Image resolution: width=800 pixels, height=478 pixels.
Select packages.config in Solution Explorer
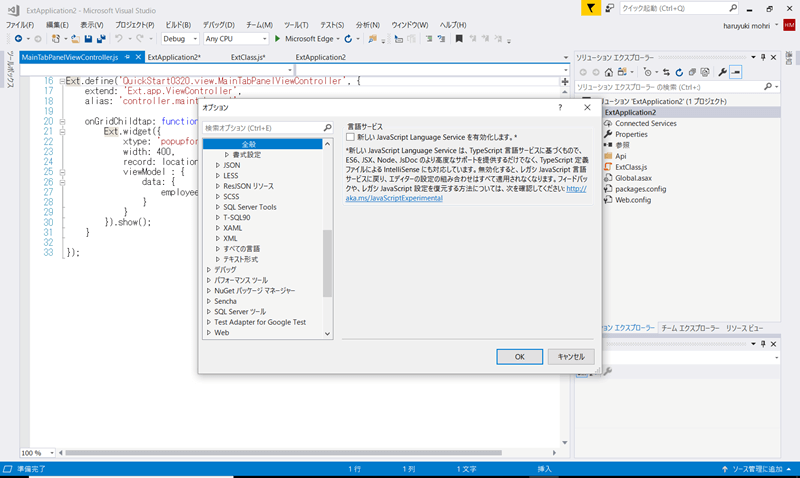click(x=640, y=189)
